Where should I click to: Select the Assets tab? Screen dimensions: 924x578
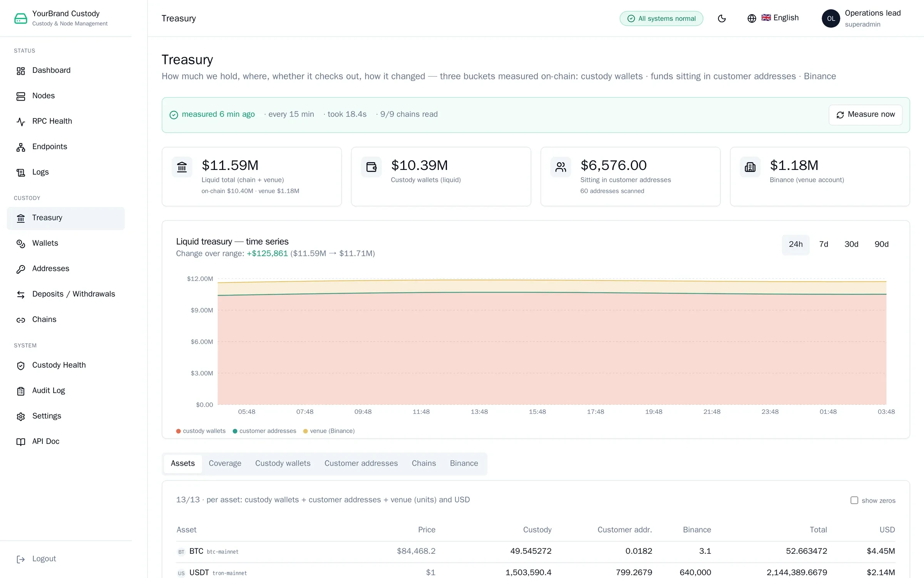[x=183, y=463]
